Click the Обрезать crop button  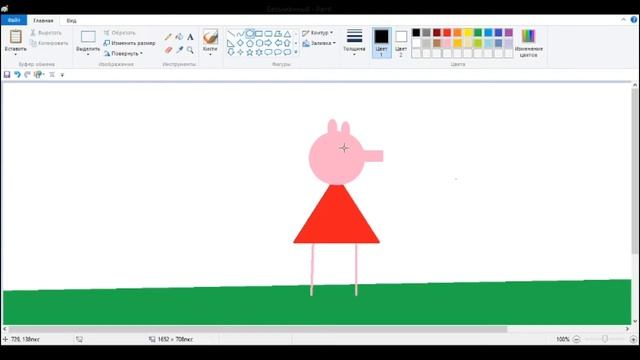coord(119,33)
